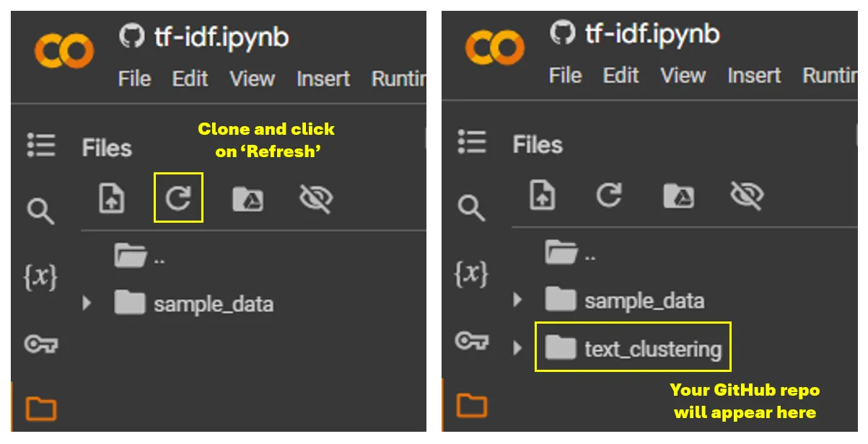
Task: Open Table of contents icon in left sidebar
Action: [x=41, y=145]
